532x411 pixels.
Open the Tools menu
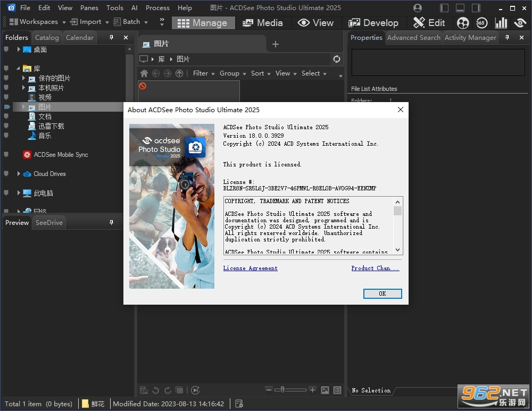(115, 7)
